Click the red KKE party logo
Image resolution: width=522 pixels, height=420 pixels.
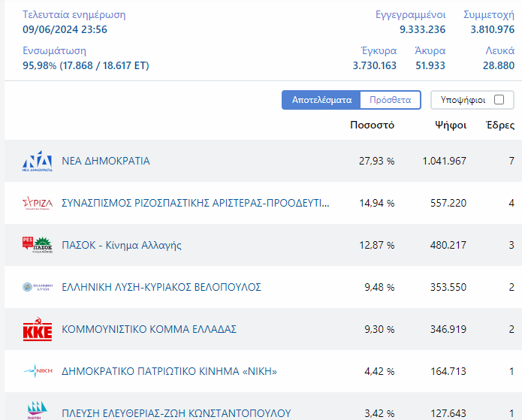[38, 330]
